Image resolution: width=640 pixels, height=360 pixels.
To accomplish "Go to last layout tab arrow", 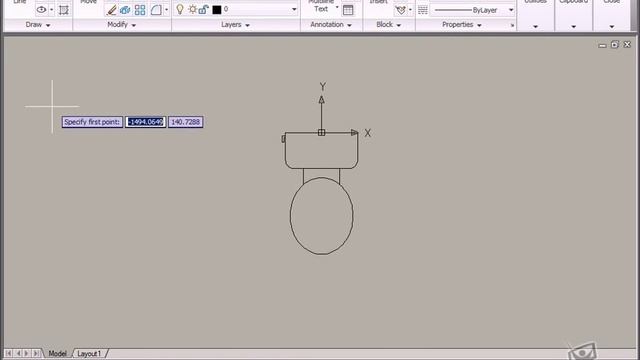I will click(x=36, y=353).
